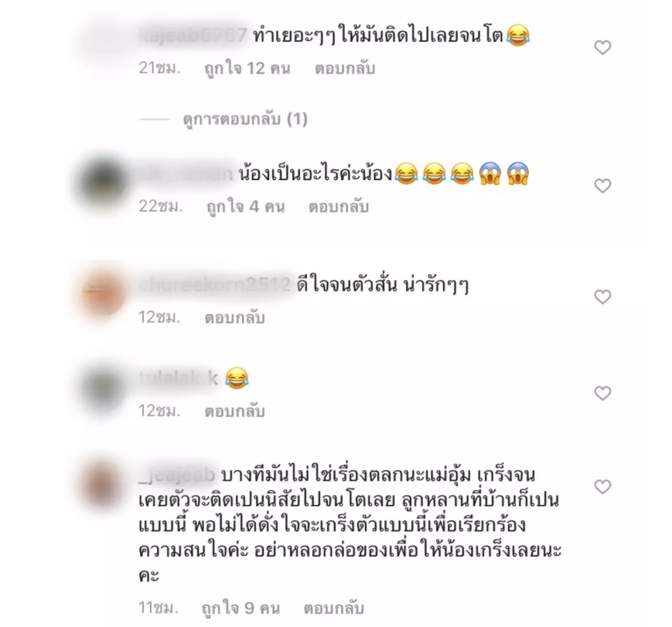Open avatar of the single emoji commenter
The image size is (672, 627).
pyautogui.click(x=103, y=388)
